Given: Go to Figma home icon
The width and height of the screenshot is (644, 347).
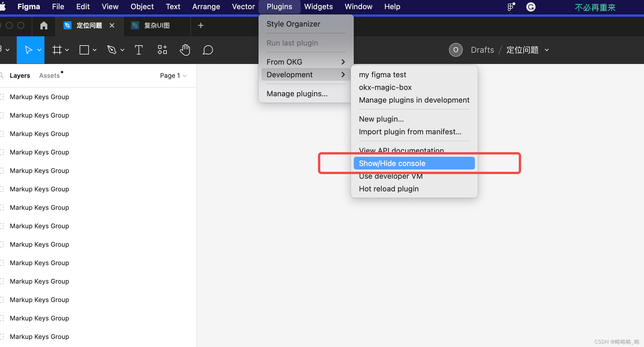Looking at the screenshot, I should (x=44, y=25).
